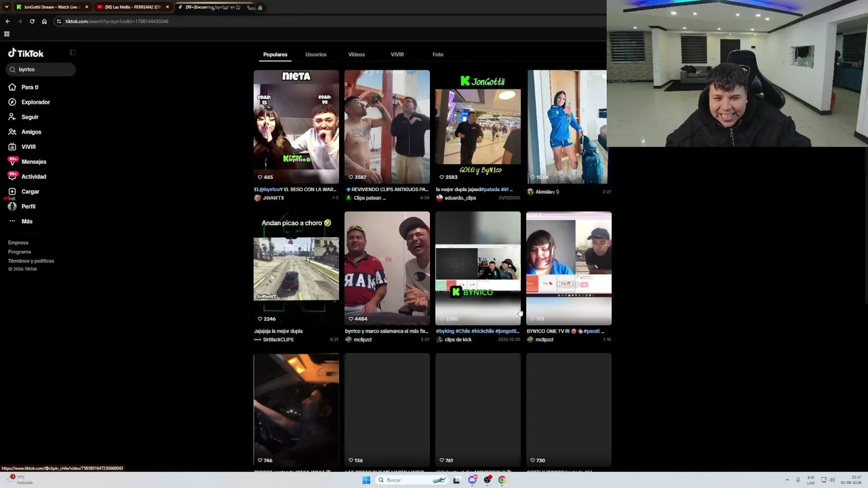
Task: Open the weather widget in taskbar
Action: [x=20, y=480]
